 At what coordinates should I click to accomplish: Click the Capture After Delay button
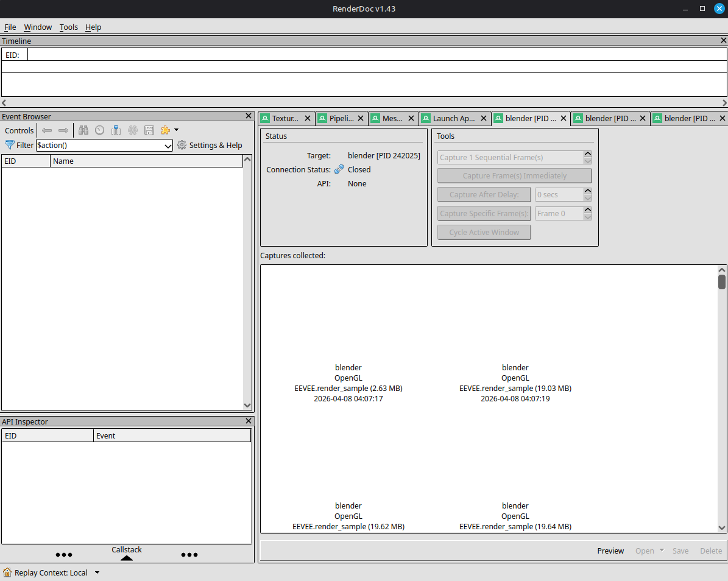tap(484, 194)
